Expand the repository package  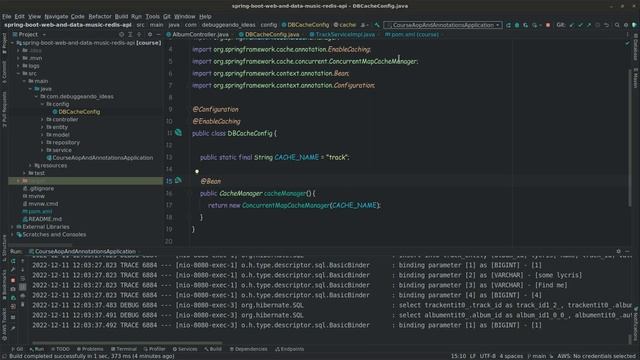[42, 142]
